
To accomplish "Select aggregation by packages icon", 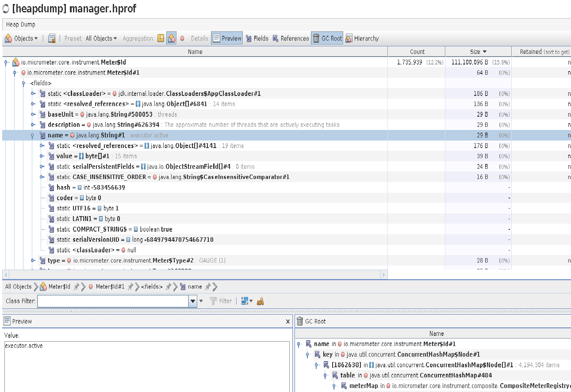I will (161, 38).
